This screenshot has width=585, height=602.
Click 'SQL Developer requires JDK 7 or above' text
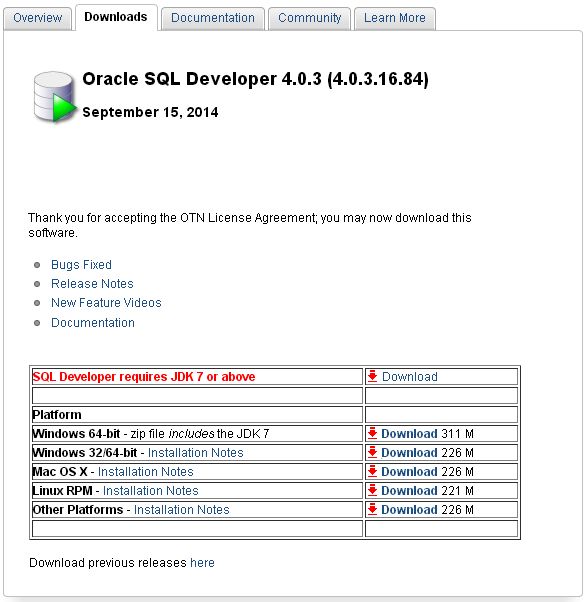(x=144, y=377)
